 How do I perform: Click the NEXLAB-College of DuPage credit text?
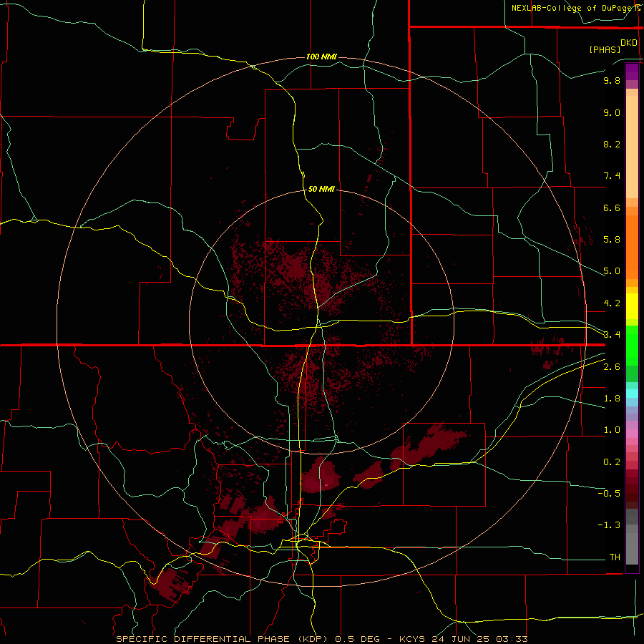573,8
